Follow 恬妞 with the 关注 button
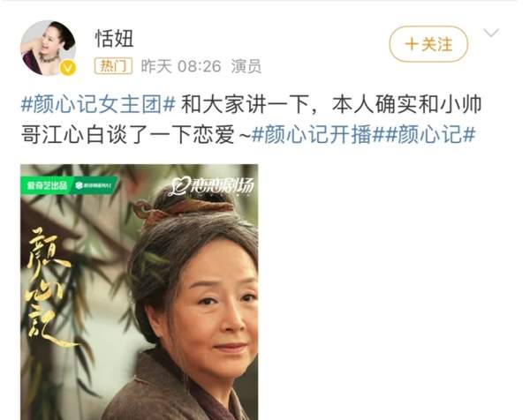 point(428,44)
